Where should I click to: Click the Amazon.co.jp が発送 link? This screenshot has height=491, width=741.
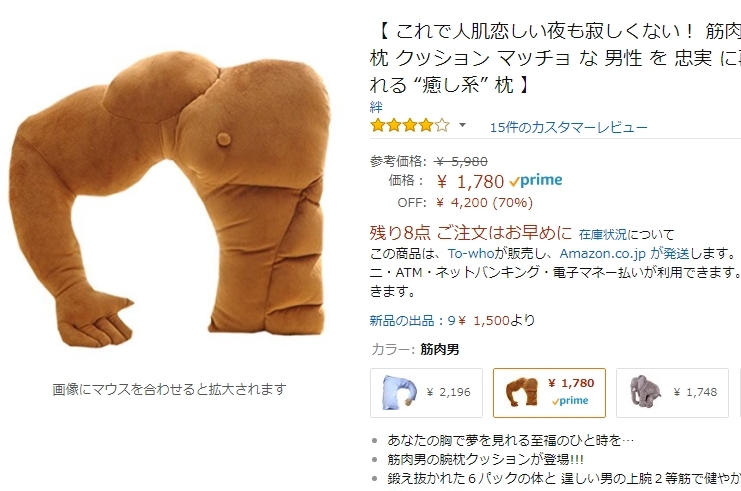pyautogui.click(x=624, y=254)
